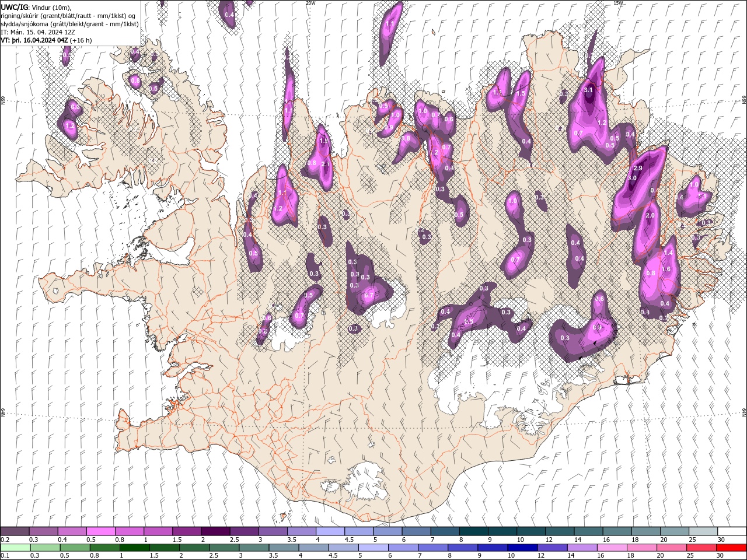Image resolution: width=747 pixels, height=560 pixels.
Task: Pick lower legend swatch between 0.1 and 0.3
Action: pyautogui.click(x=15, y=548)
